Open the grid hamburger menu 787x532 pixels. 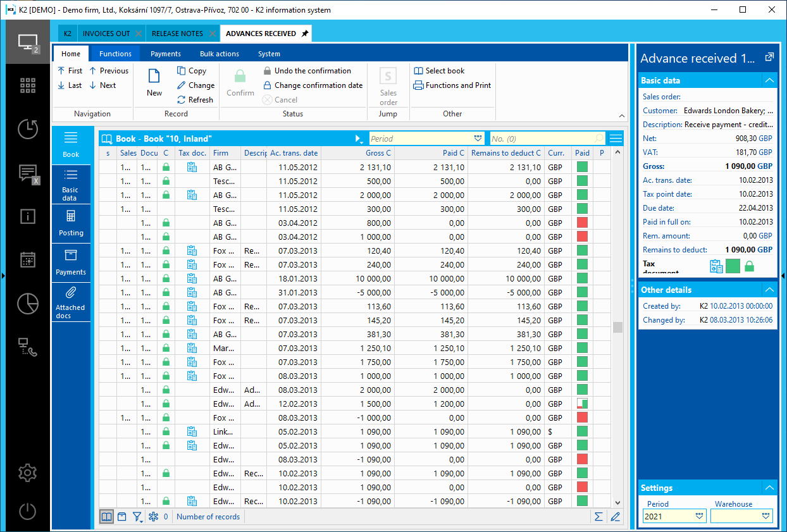616,139
